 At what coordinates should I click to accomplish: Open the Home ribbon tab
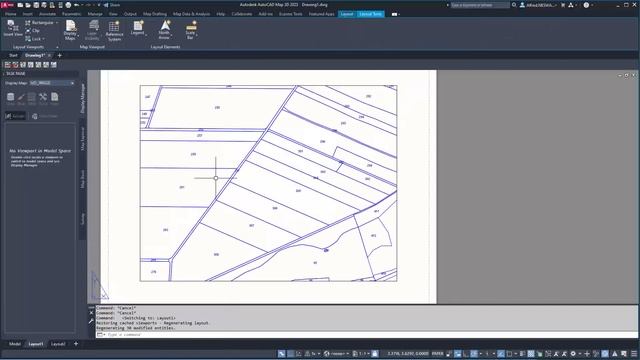tap(11, 14)
